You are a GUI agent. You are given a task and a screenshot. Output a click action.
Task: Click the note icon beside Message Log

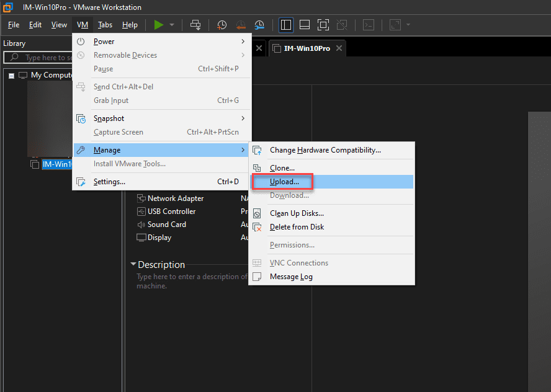257,277
